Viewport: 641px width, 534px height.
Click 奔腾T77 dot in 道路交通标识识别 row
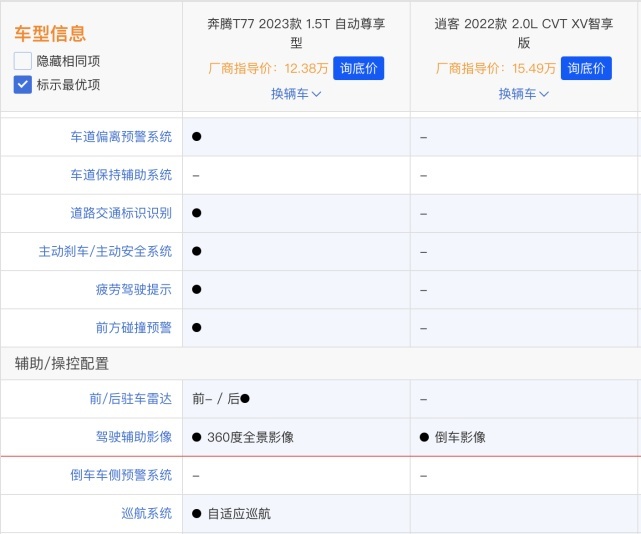point(197,213)
